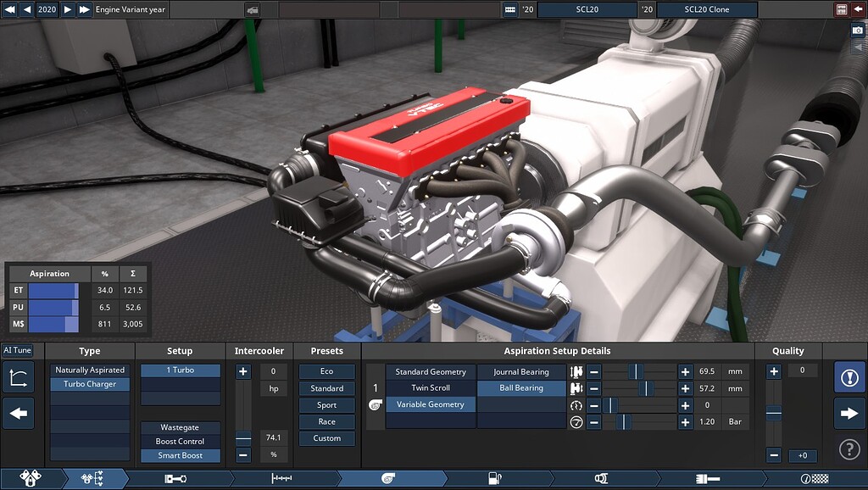
Task: Take a screenshot with the camera icon
Action: 854,30
